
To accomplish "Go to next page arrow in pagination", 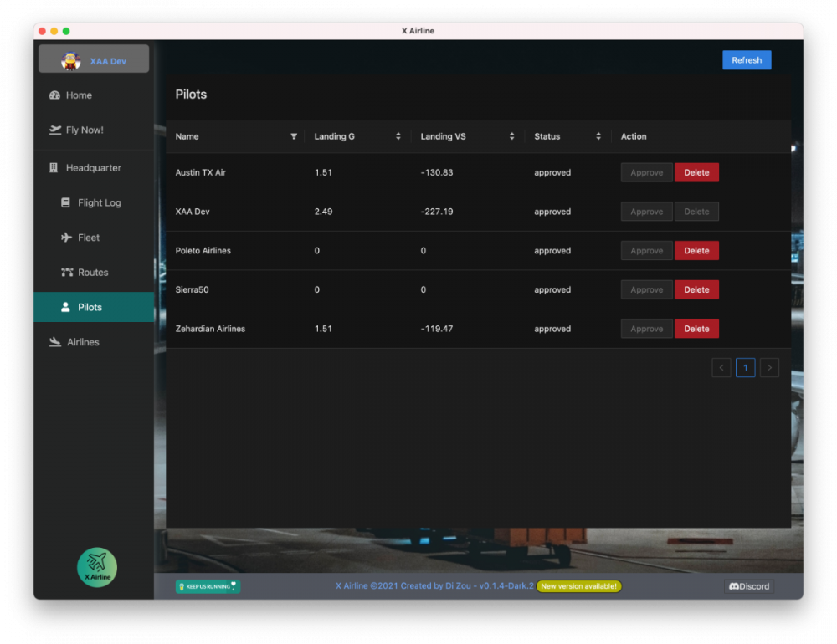I will (769, 367).
